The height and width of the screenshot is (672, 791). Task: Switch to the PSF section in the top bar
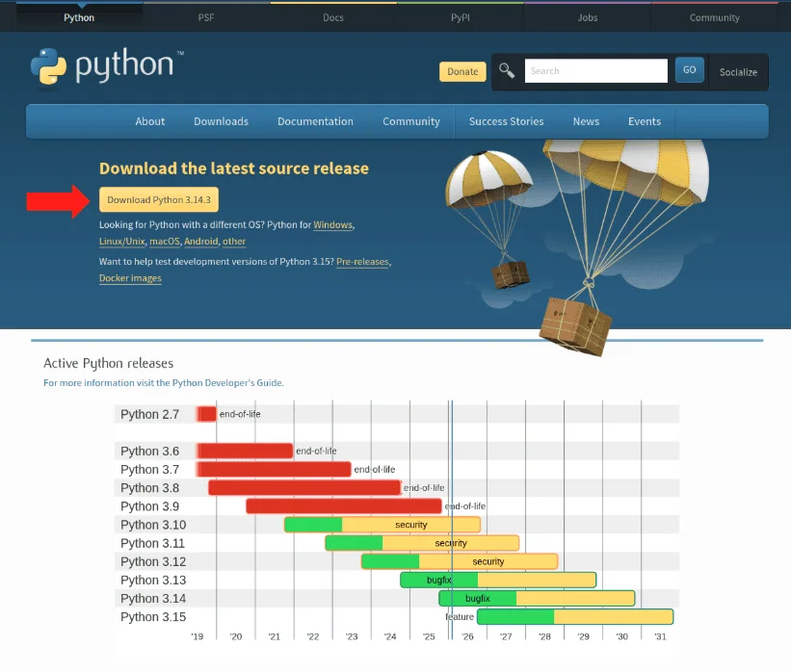click(205, 16)
